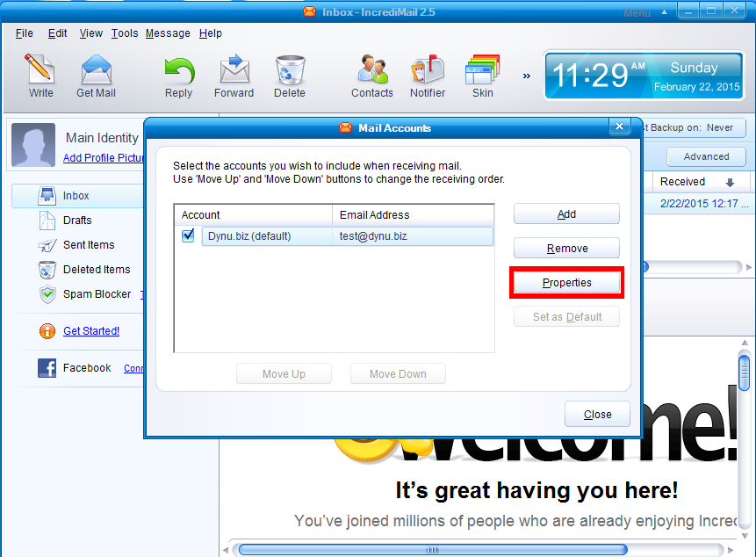Viewport: 756px width, 557px height.
Task: Click the Write toolbar icon
Action: click(x=40, y=76)
